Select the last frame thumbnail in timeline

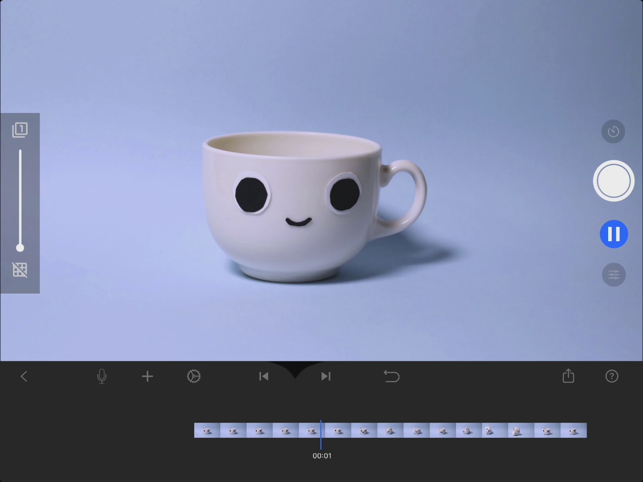tap(574, 430)
